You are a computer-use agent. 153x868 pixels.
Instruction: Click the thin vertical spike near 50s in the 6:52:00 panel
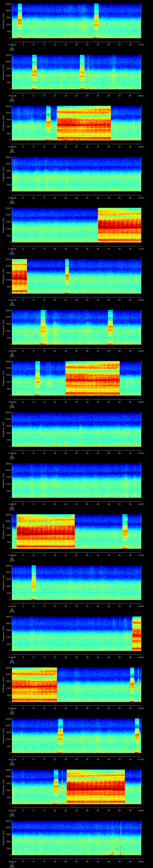[121, 838]
